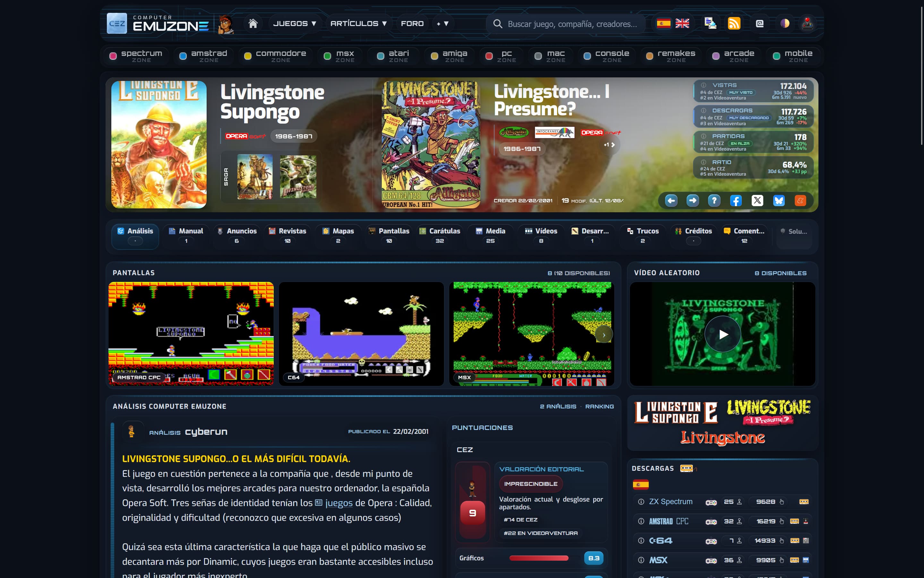Image resolution: width=924 pixels, height=578 pixels.
Task: Show next screenshots with the carousel arrow
Action: point(604,335)
